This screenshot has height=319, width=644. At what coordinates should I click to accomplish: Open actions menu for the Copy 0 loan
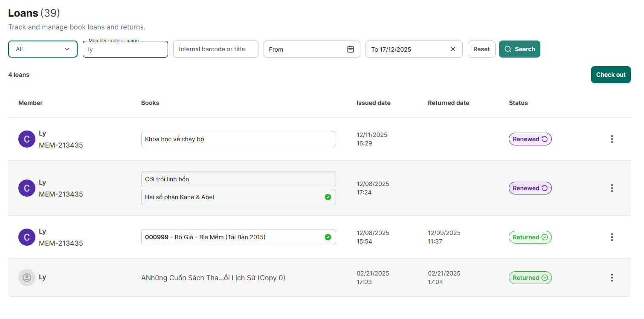(612, 278)
